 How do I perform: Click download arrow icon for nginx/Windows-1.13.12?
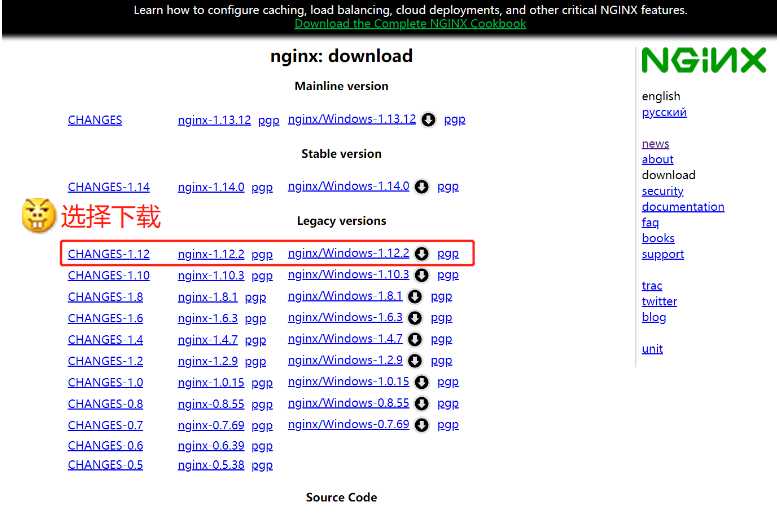point(428,120)
